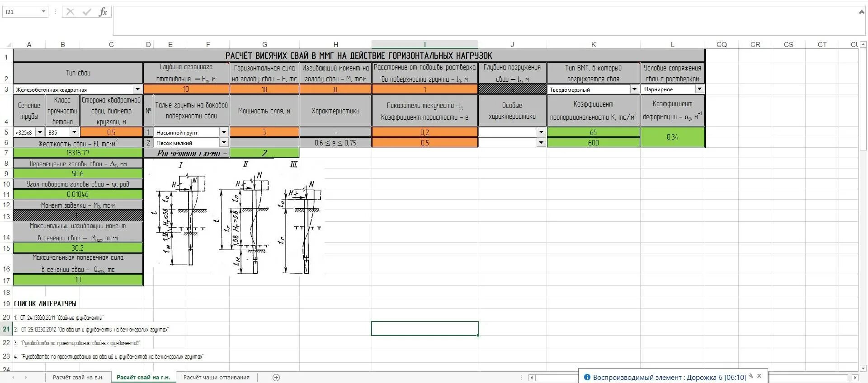Screen dimensions: 868x383
Task: Click orange cell with side value 0.5
Action: [x=111, y=132]
